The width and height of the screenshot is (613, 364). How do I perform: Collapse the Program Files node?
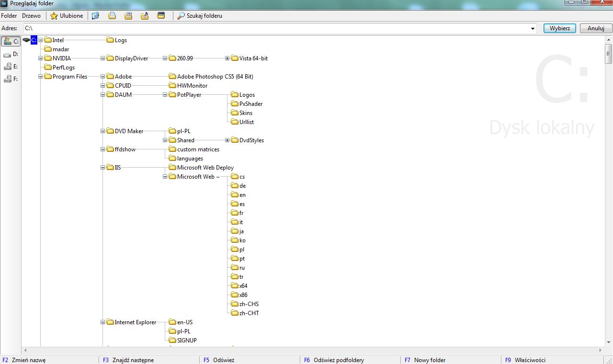[x=41, y=77]
